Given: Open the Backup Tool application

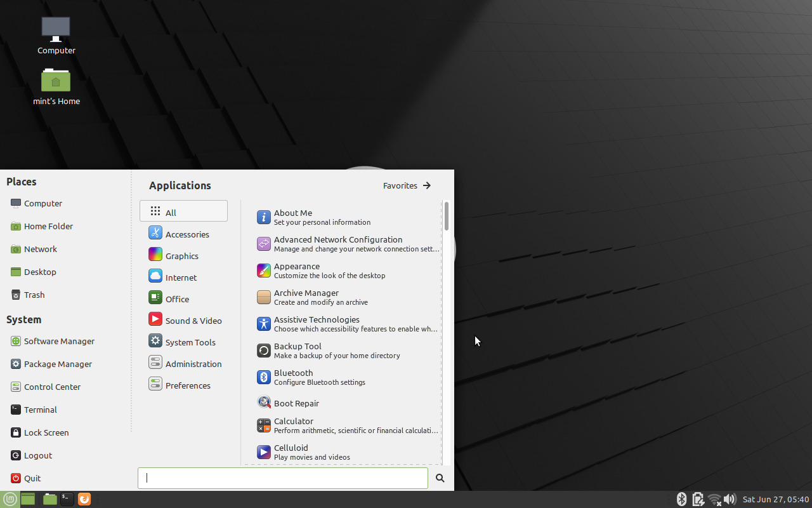Looking at the screenshot, I should pos(298,351).
